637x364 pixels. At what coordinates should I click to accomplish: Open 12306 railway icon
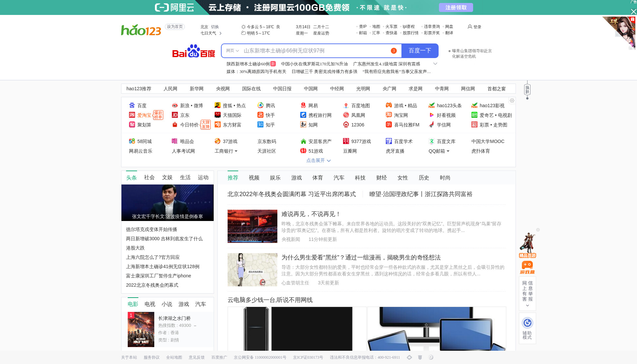[346, 125]
